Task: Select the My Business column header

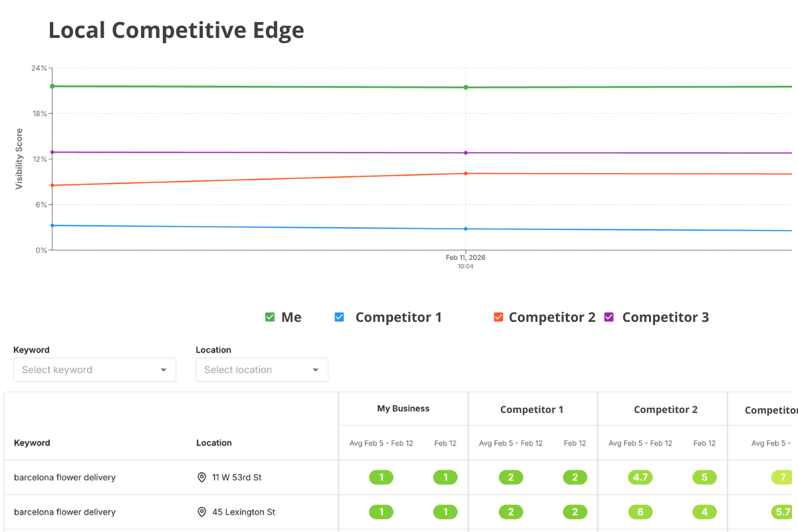Action: tap(403, 409)
